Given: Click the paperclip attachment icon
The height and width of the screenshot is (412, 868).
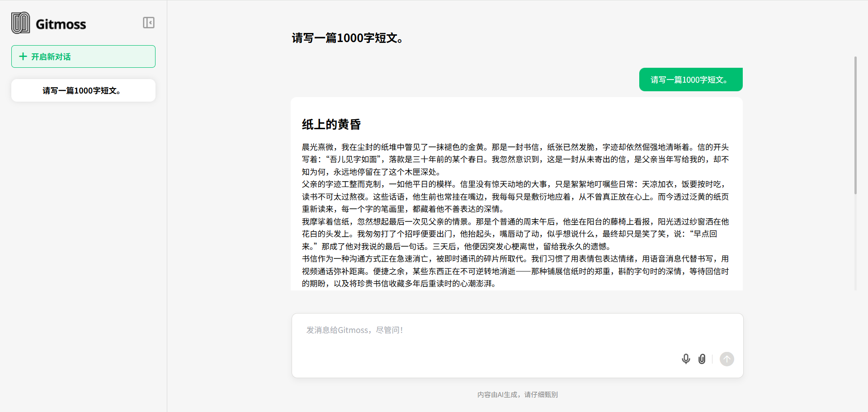Looking at the screenshot, I should click(x=702, y=359).
